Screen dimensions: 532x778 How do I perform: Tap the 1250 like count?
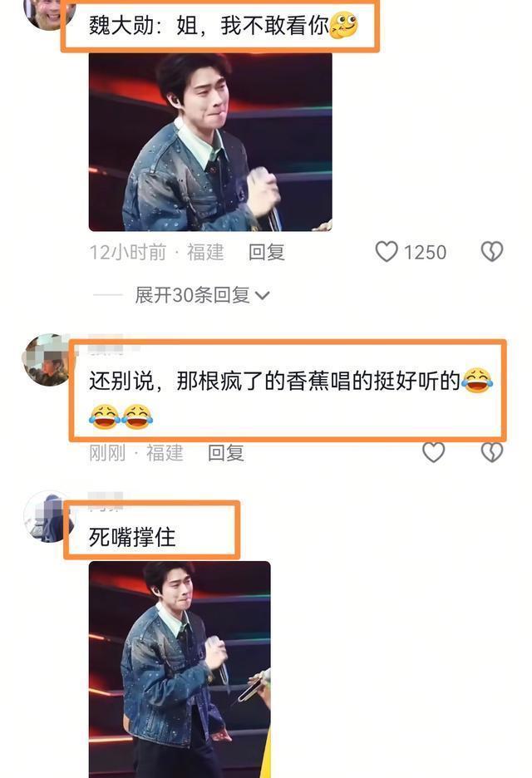tap(425, 252)
